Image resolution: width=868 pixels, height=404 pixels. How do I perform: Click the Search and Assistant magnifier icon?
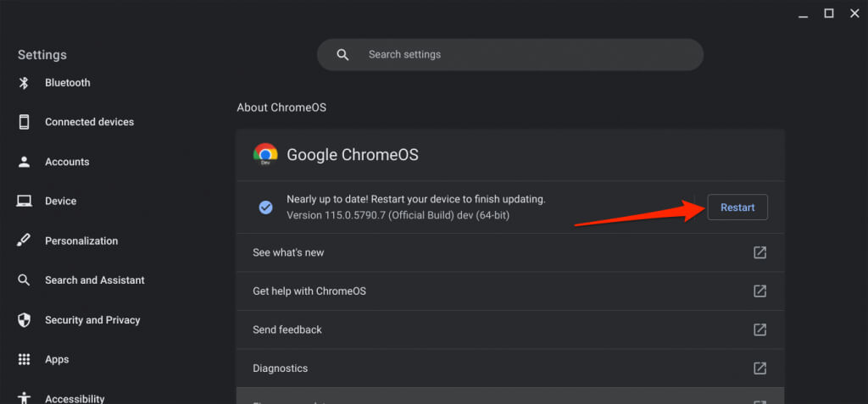[x=25, y=280]
